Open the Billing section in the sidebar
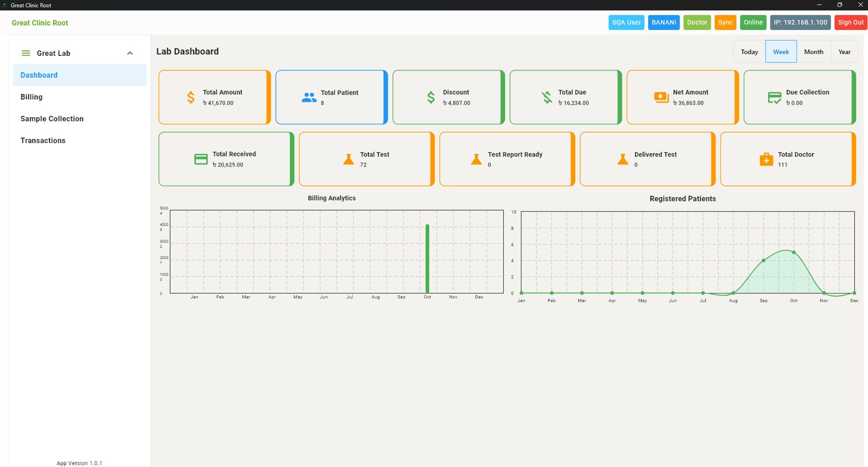Image resolution: width=868 pixels, height=467 pixels. pyautogui.click(x=80, y=97)
